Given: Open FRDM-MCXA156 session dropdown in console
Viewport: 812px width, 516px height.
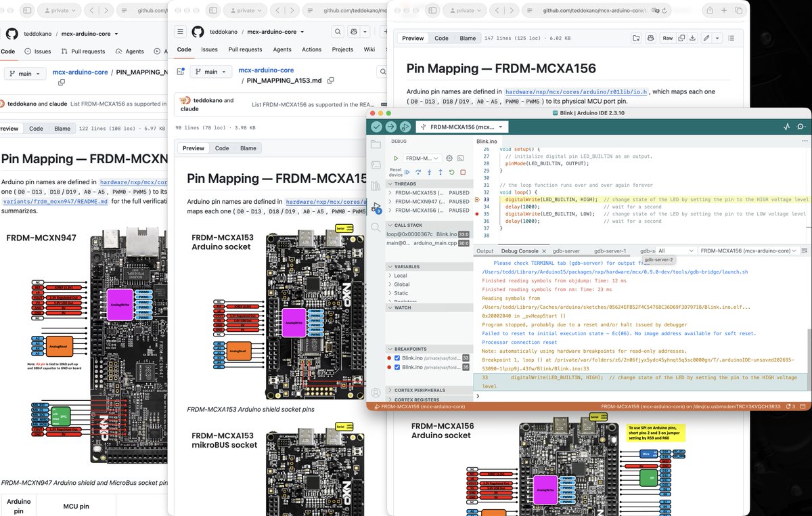Looking at the screenshot, I should (x=748, y=251).
